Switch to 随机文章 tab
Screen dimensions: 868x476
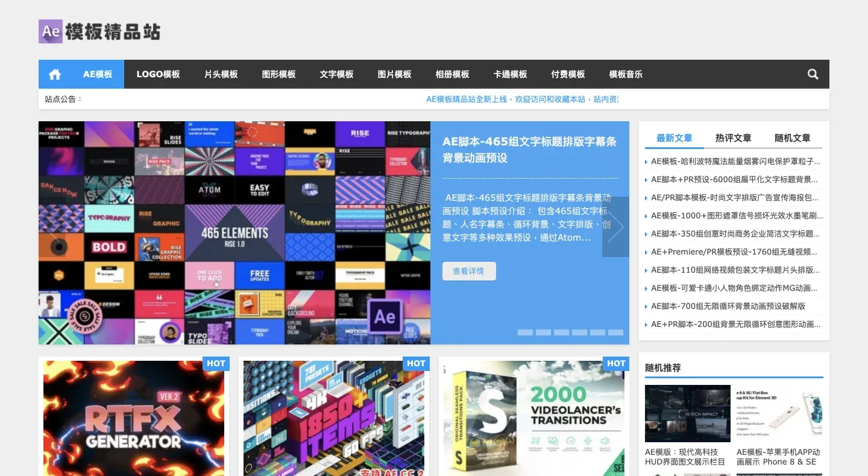pos(793,138)
